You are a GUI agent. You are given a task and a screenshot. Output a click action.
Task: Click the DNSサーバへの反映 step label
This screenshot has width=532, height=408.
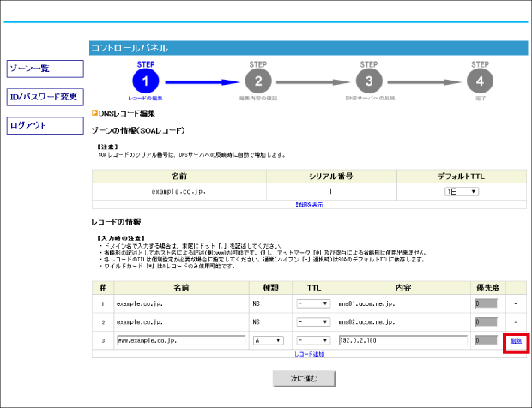(370, 99)
